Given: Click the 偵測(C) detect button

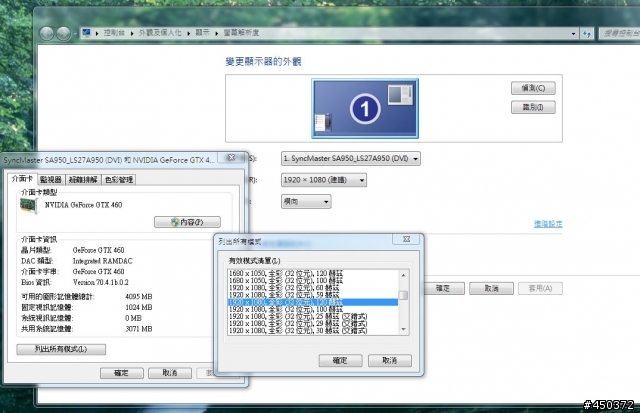Looking at the screenshot, I should click(533, 88).
